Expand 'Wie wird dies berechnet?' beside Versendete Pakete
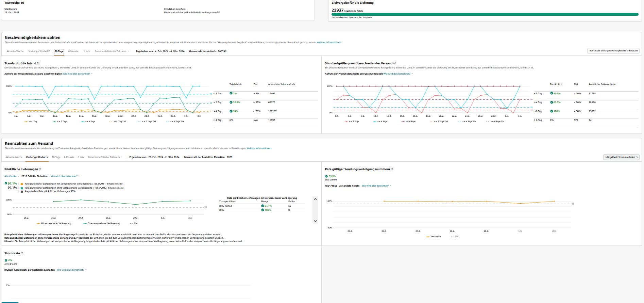Screen dimensions: 644x303 click(x=376, y=186)
